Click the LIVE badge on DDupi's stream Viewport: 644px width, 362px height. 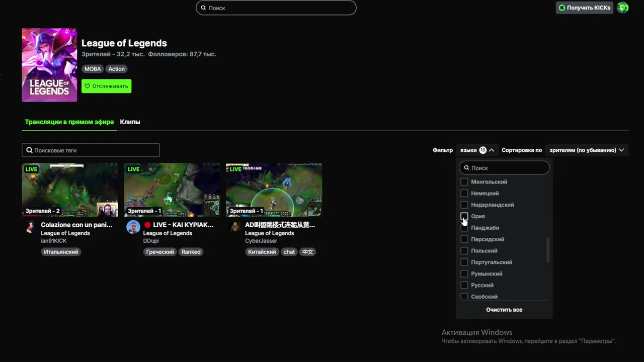click(133, 169)
